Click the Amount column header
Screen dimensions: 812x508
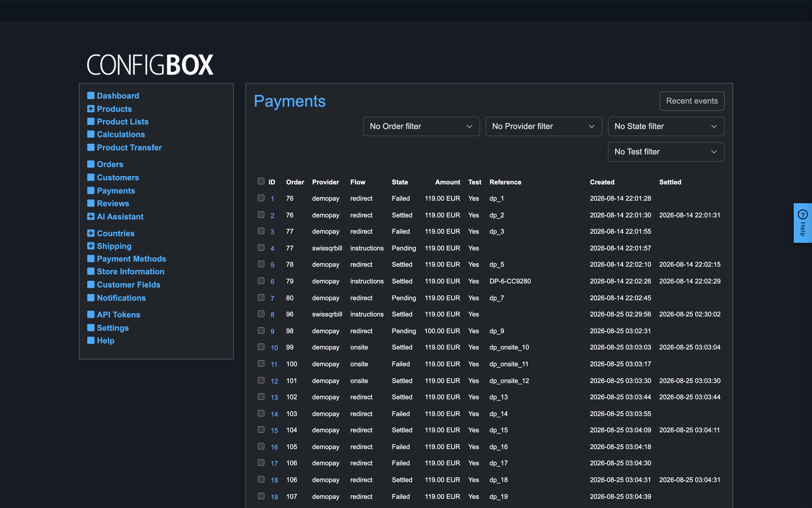(448, 182)
